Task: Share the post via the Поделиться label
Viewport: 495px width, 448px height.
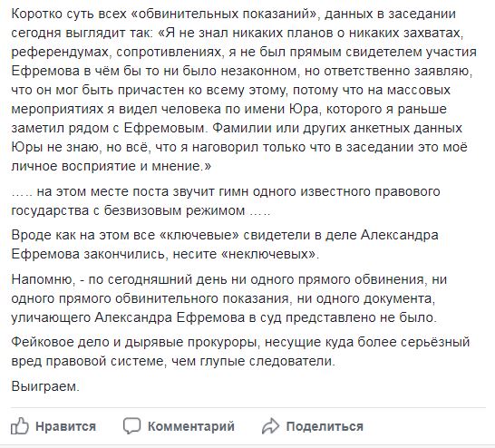Action: pyautogui.click(x=325, y=426)
